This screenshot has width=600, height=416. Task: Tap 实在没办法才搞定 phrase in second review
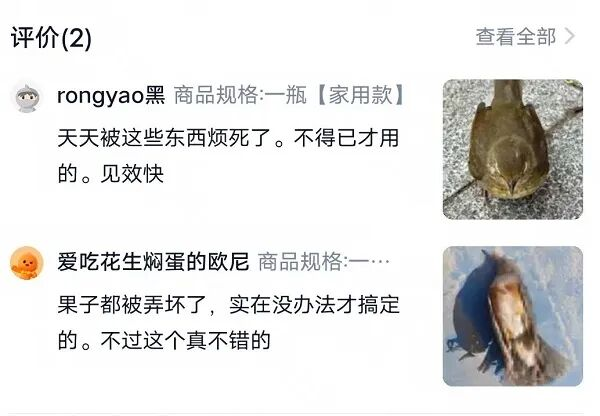pyautogui.click(x=314, y=305)
